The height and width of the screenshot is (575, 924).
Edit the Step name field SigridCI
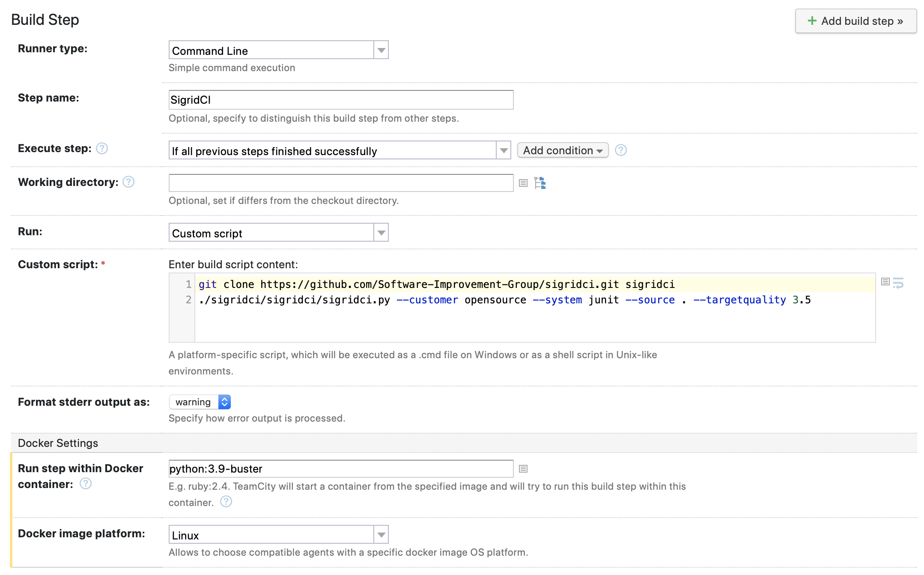(x=341, y=100)
